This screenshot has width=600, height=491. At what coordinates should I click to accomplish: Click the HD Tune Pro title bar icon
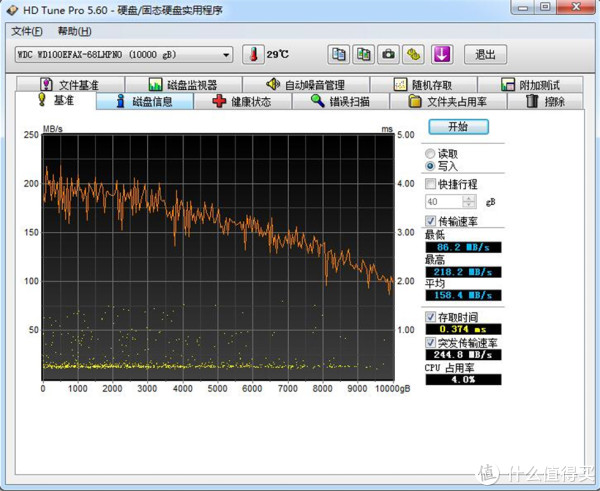pyautogui.click(x=12, y=10)
